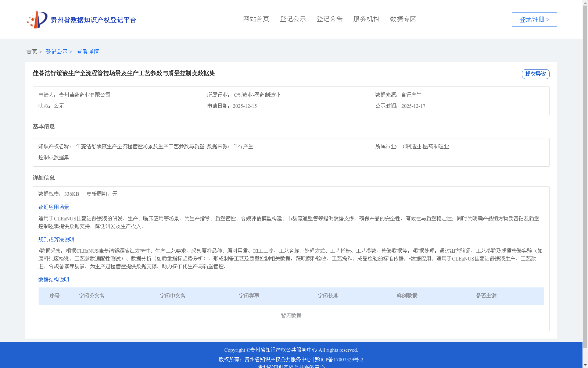Click the platform logo icon
This screenshot has width=588, height=368.
[x=37, y=20]
